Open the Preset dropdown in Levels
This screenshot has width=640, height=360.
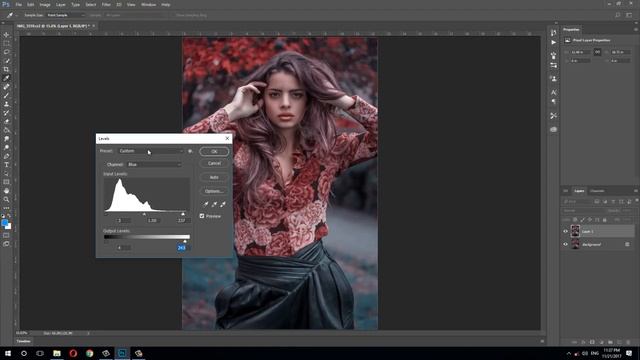(151, 151)
